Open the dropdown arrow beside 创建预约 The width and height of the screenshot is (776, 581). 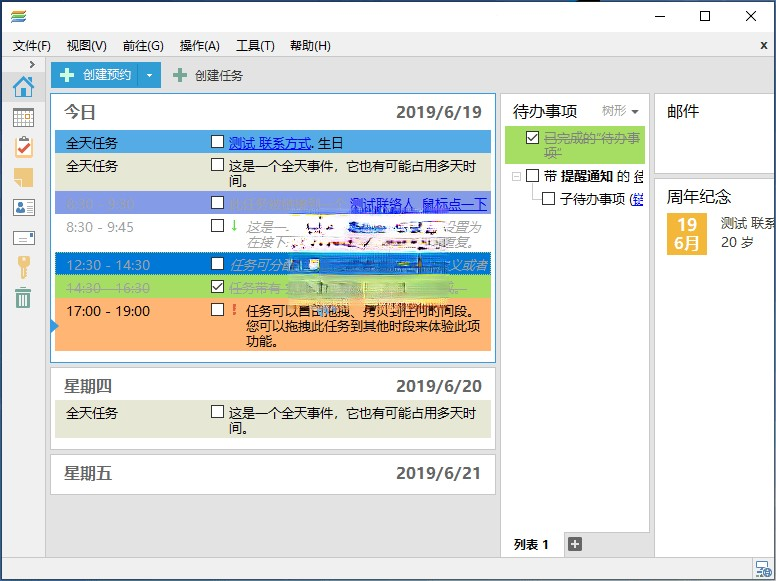point(149,75)
